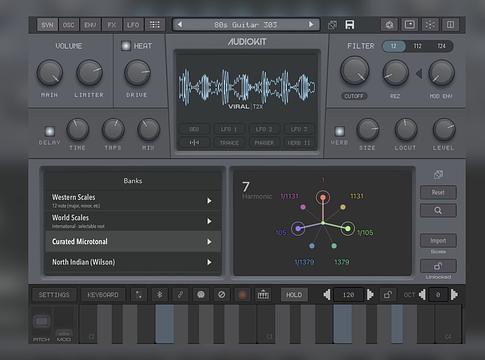Click the dice randomize icon beside preset name

click(x=332, y=25)
